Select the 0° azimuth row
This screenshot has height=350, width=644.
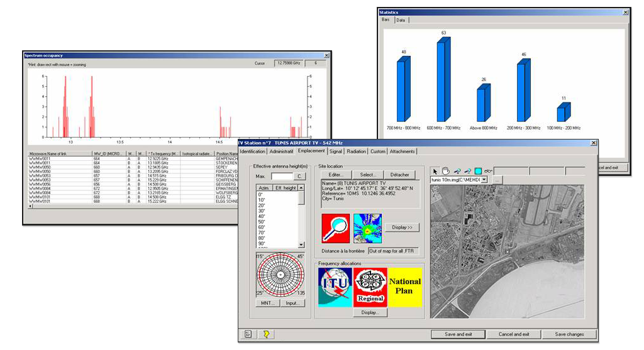(277, 195)
